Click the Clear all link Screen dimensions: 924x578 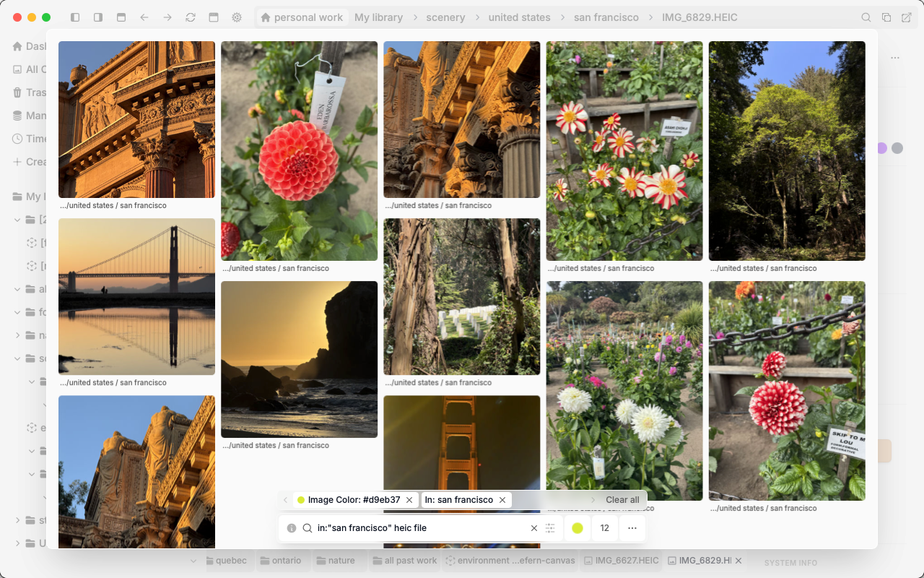[622, 499]
